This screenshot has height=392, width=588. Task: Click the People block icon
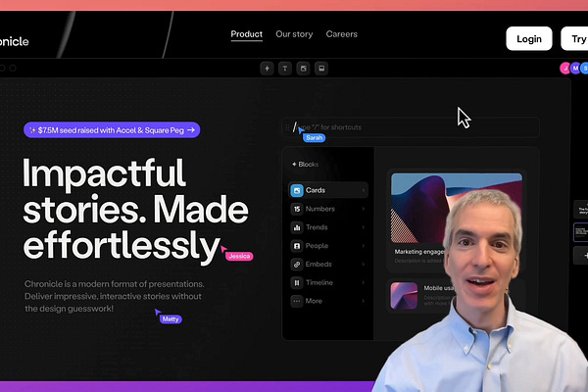tap(297, 246)
